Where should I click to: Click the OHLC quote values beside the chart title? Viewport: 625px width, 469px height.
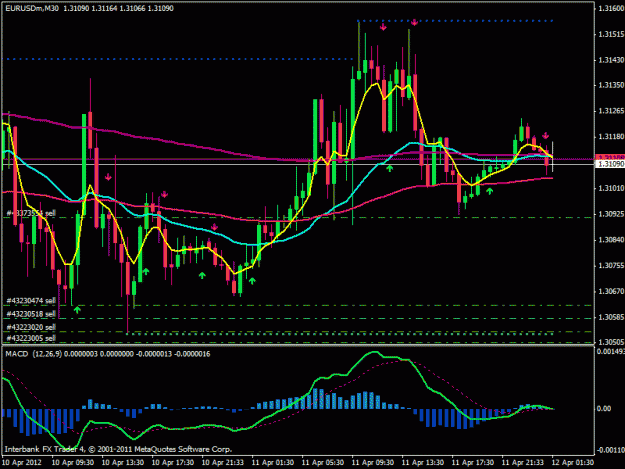click(118, 8)
